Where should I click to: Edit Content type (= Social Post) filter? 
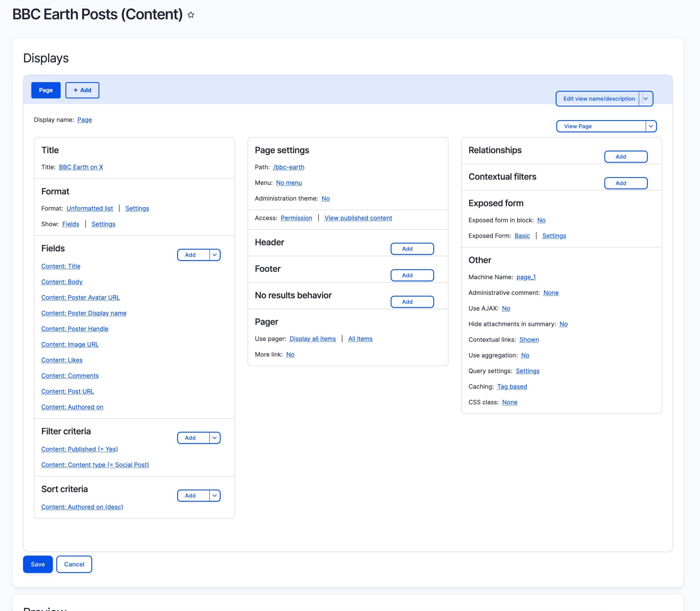(95, 465)
